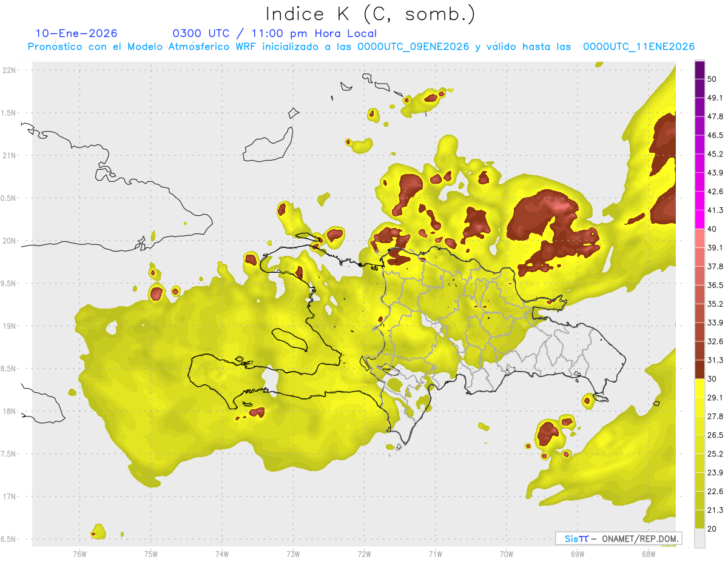
Task: Click the colorbar value "49.1"
Action: (x=715, y=98)
